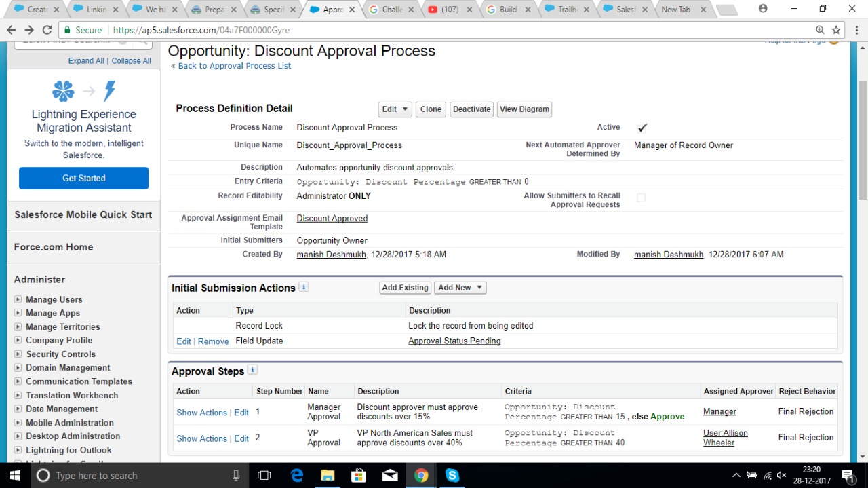Expand Security Controls in sidebar
This screenshot has height=488, width=868.
point(18,354)
